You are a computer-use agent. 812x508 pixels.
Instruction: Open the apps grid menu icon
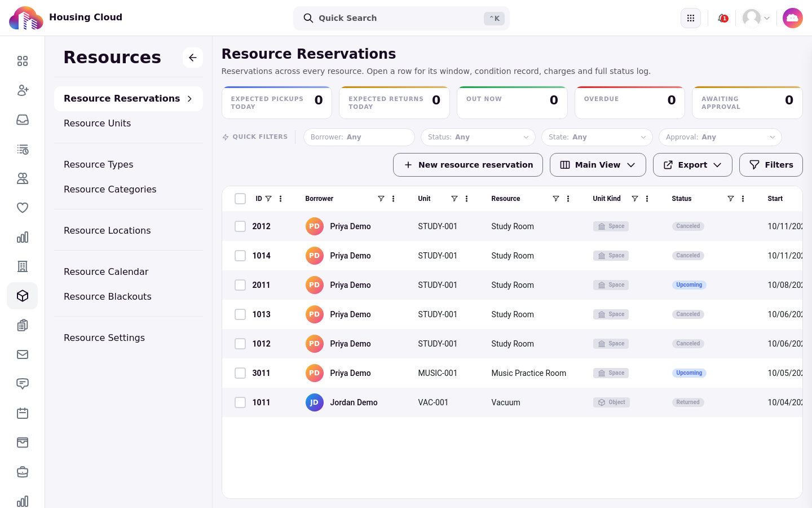[x=691, y=18]
